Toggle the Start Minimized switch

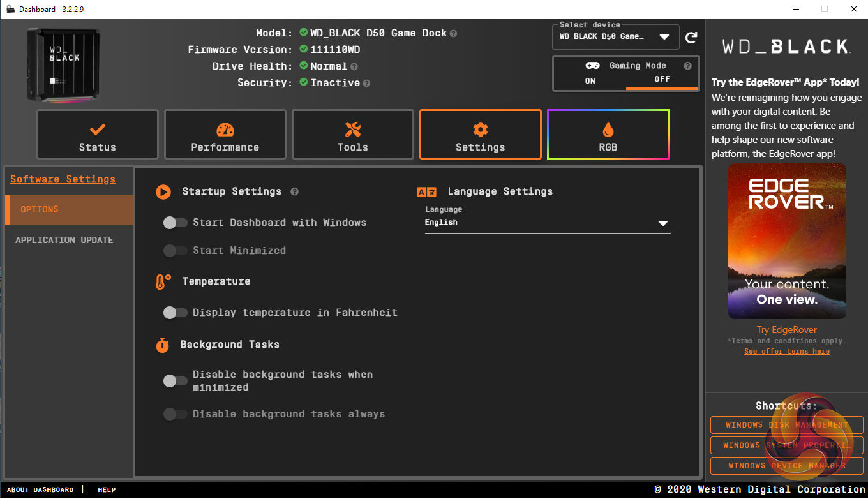[175, 251]
